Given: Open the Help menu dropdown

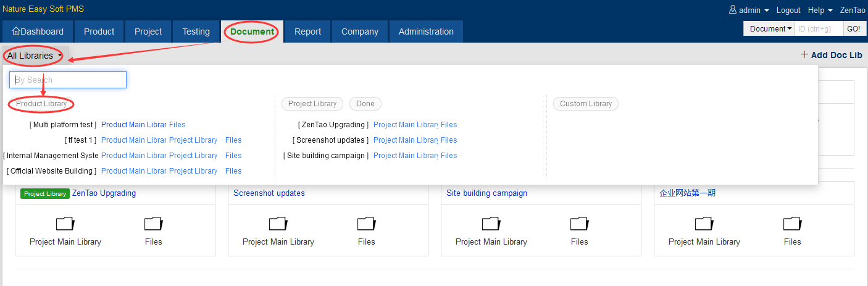Looking at the screenshot, I should (820, 11).
